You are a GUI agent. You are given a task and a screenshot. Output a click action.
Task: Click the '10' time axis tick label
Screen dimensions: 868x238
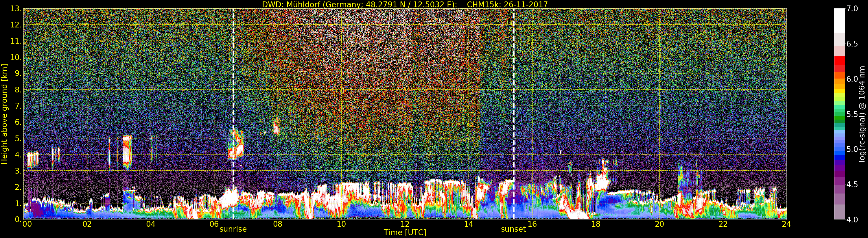click(341, 224)
